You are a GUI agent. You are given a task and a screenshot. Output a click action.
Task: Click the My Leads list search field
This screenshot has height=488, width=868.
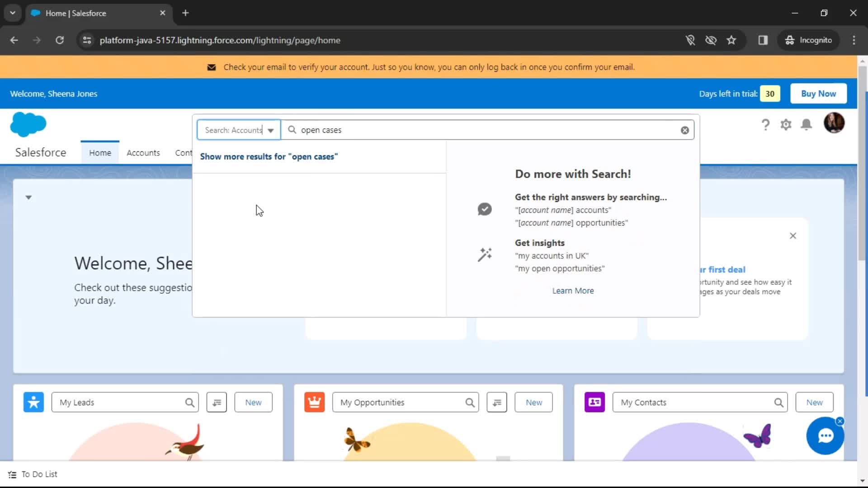pos(125,402)
